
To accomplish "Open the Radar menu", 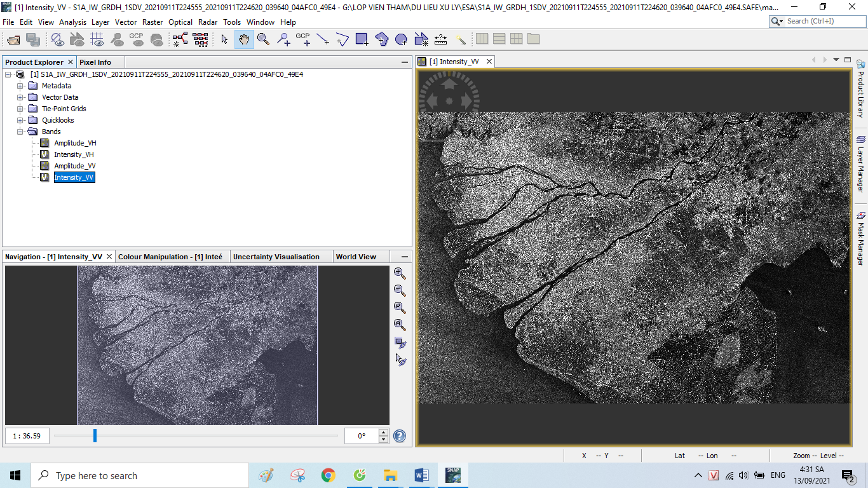I will point(208,22).
